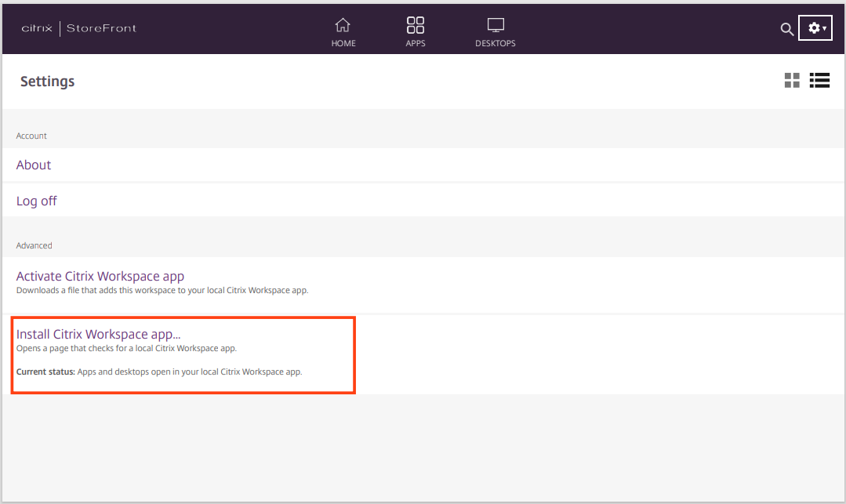Viewport: 846px width, 504px height.
Task: Open the DESKTOPS tab
Action: point(496,32)
